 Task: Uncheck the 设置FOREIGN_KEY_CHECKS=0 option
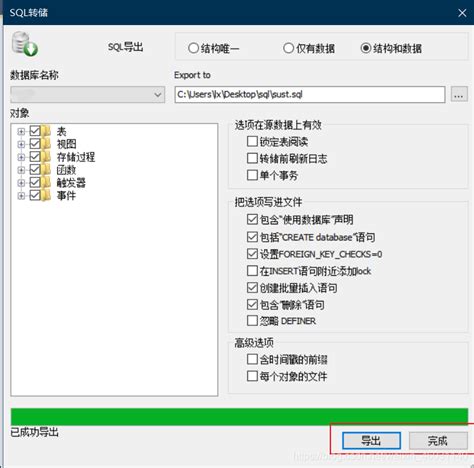click(252, 254)
